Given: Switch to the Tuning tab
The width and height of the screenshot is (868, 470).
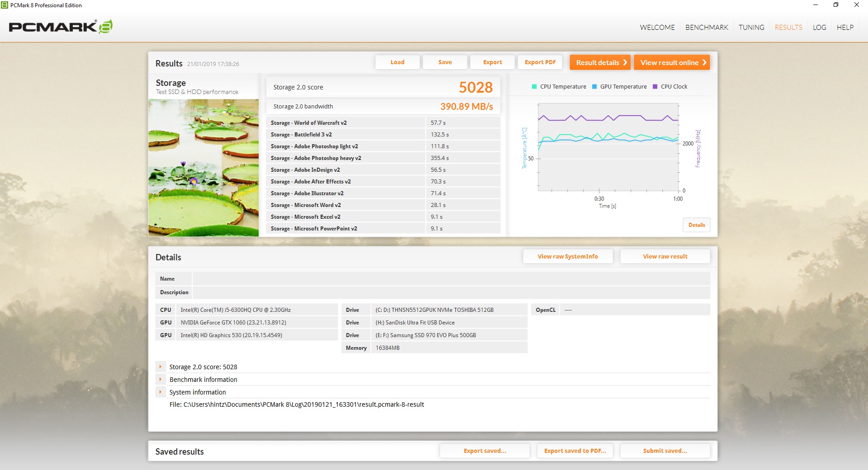Looking at the screenshot, I should (751, 28).
